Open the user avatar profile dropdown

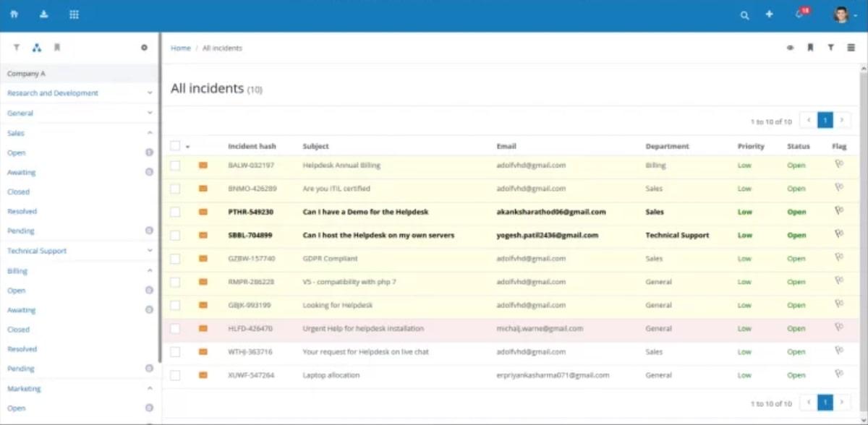coord(843,14)
